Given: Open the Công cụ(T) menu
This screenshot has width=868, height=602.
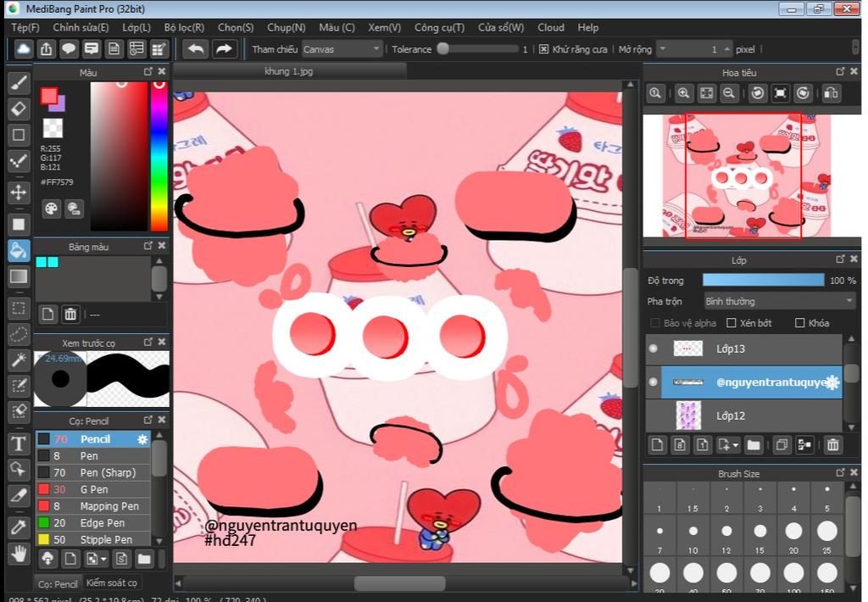Looking at the screenshot, I should pos(440,28).
